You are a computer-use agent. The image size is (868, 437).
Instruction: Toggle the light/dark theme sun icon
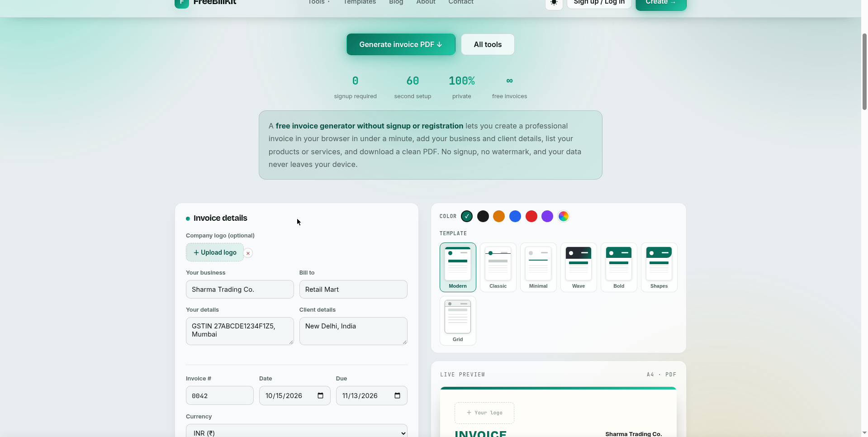point(554,3)
